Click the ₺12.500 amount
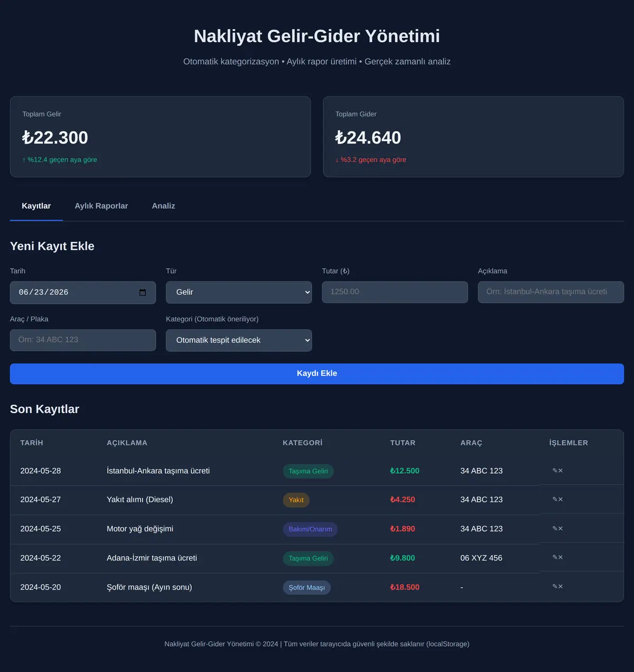Screen dimensions: 634x672 coord(405,471)
